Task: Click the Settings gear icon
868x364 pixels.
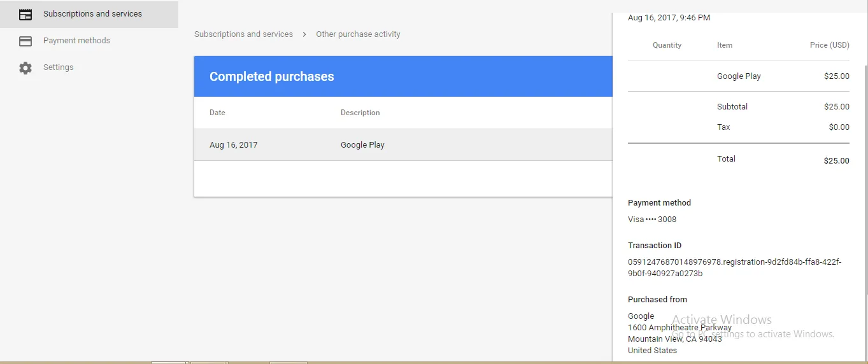Action: (25, 67)
